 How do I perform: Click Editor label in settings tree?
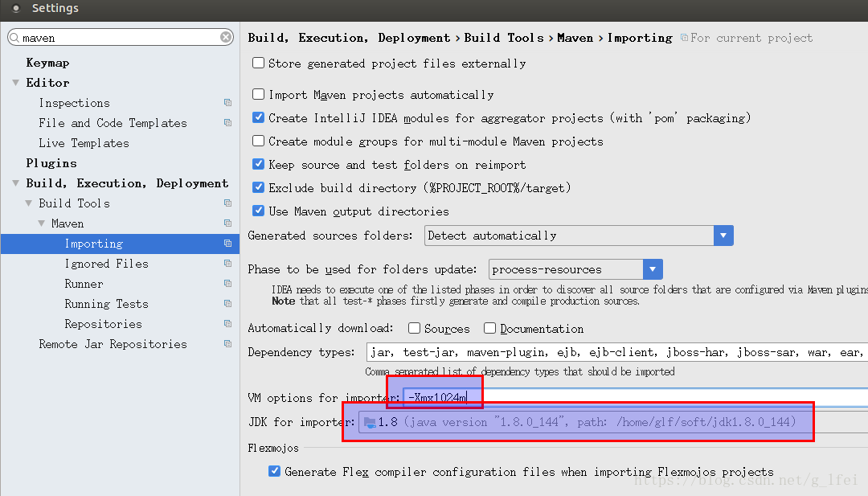[47, 83]
